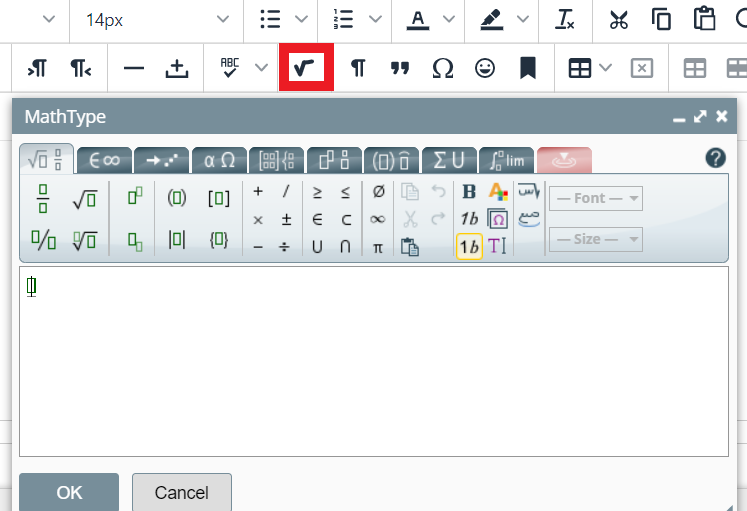The height and width of the screenshot is (511, 747).
Task: Toggle block quote formatting
Action: point(399,68)
